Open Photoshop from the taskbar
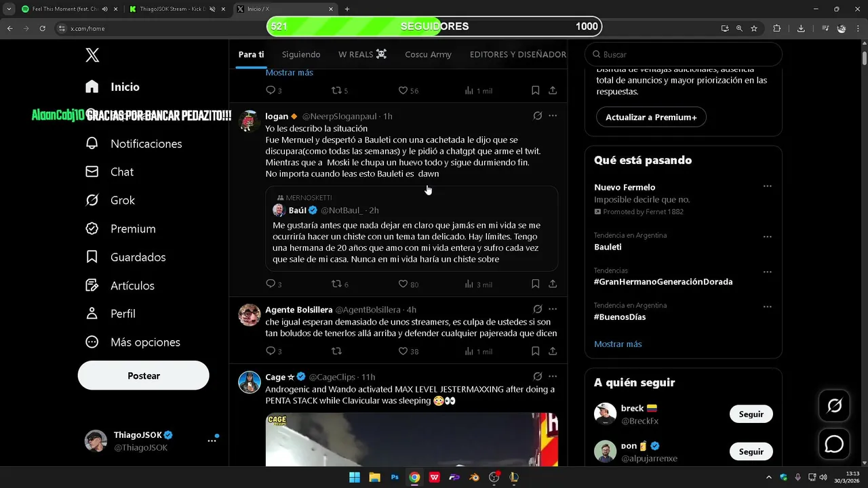This screenshot has height=488, width=868. (x=395, y=477)
